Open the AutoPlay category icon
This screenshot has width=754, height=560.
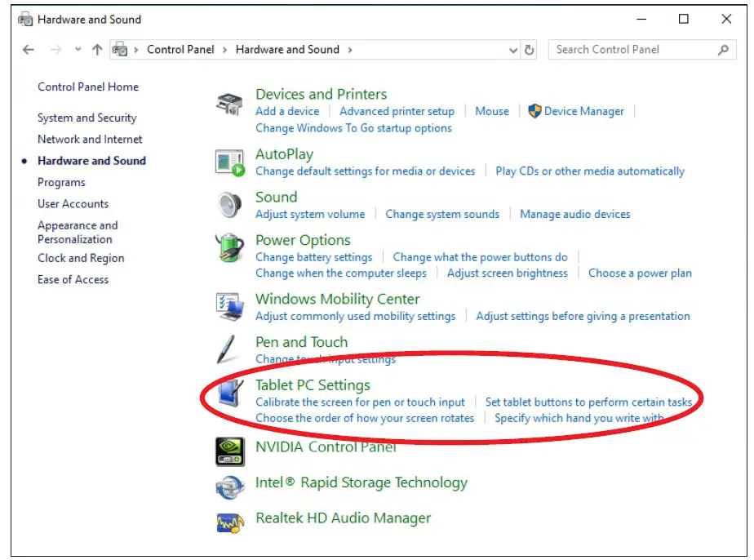coord(229,162)
